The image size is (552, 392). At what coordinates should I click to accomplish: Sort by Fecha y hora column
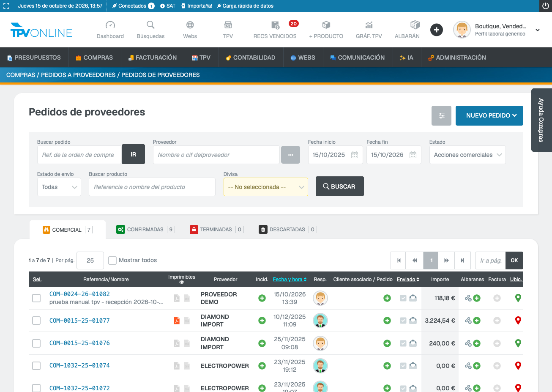(x=290, y=280)
